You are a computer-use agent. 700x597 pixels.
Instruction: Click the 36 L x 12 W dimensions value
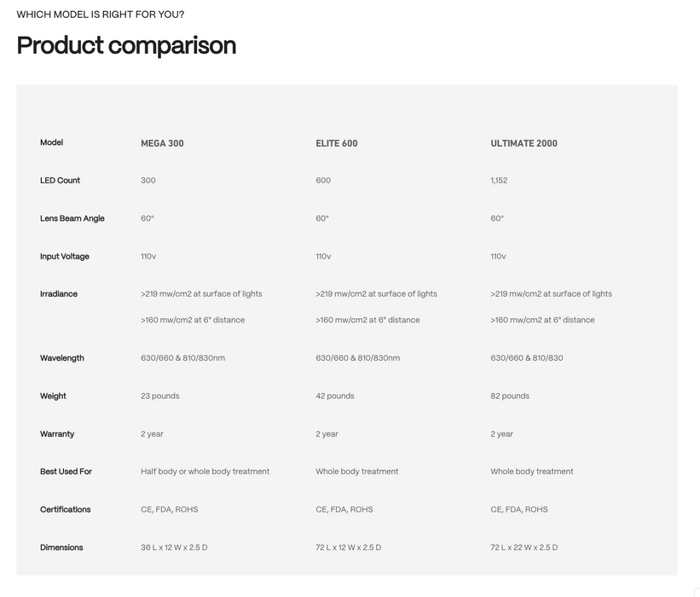[x=174, y=548]
